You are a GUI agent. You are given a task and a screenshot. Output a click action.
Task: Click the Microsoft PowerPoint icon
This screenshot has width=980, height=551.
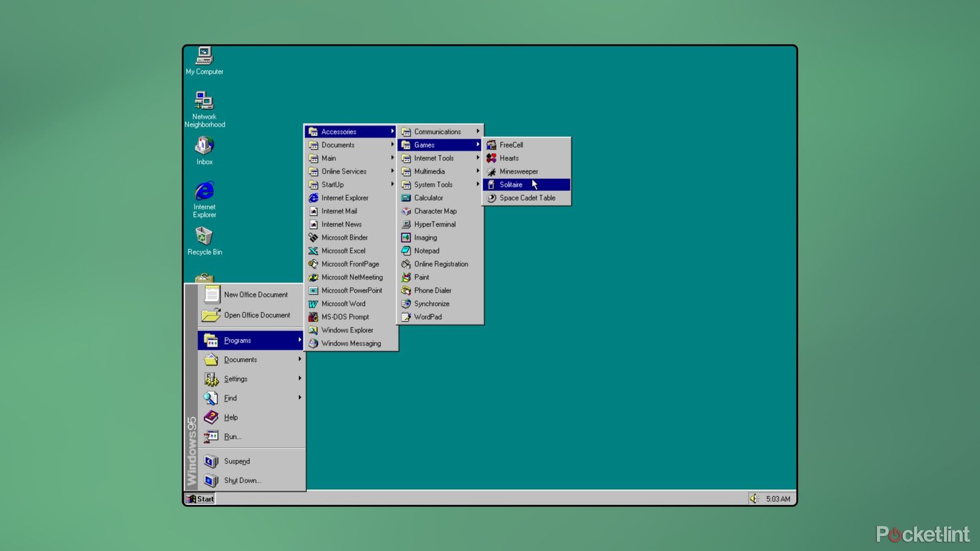pos(313,291)
